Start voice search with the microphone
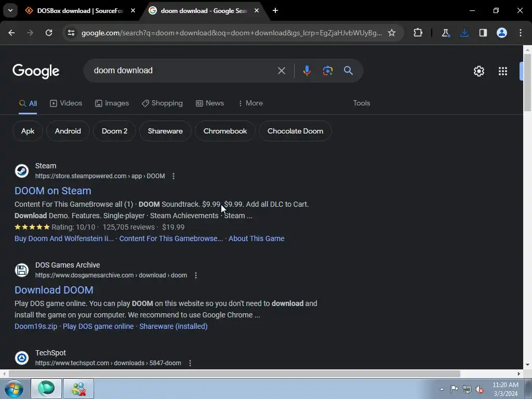The width and height of the screenshot is (532, 399). 307,71
